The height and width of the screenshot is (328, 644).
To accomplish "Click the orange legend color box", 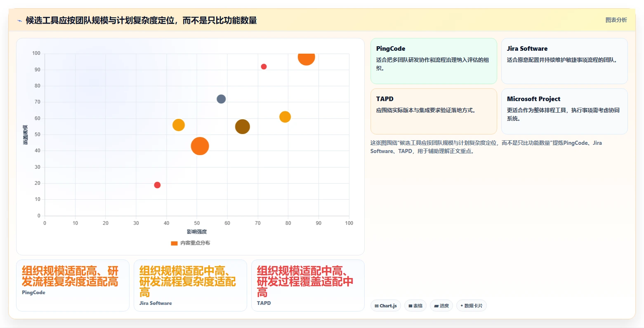I will (x=174, y=243).
